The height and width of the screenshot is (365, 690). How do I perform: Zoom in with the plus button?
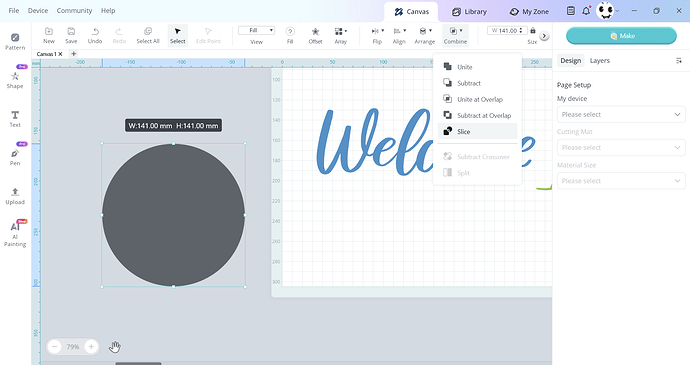[x=91, y=347]
